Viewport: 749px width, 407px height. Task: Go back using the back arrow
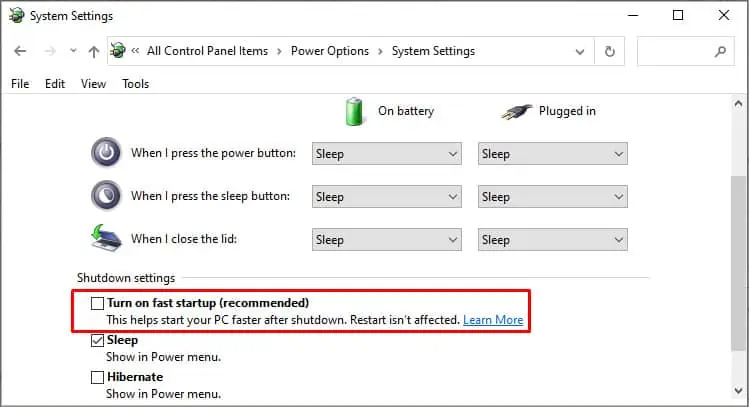pyautogui.click(x=20, y=51)
